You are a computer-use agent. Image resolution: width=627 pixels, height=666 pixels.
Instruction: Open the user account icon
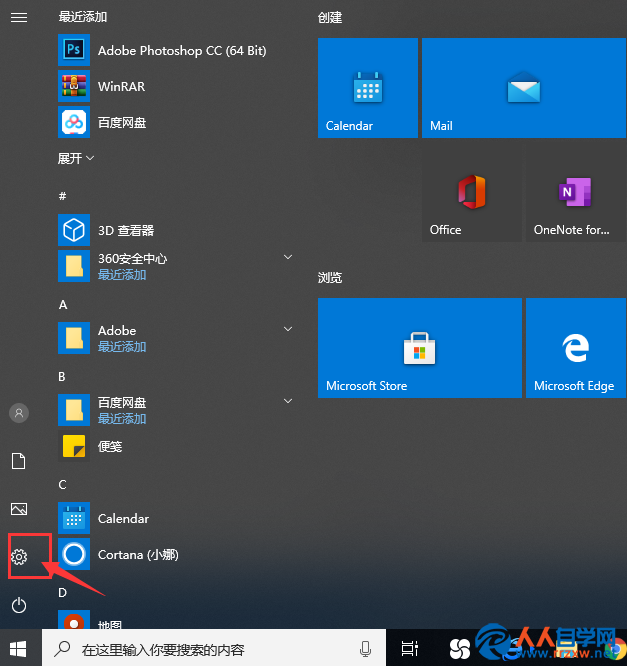click(x=19, y=413)
